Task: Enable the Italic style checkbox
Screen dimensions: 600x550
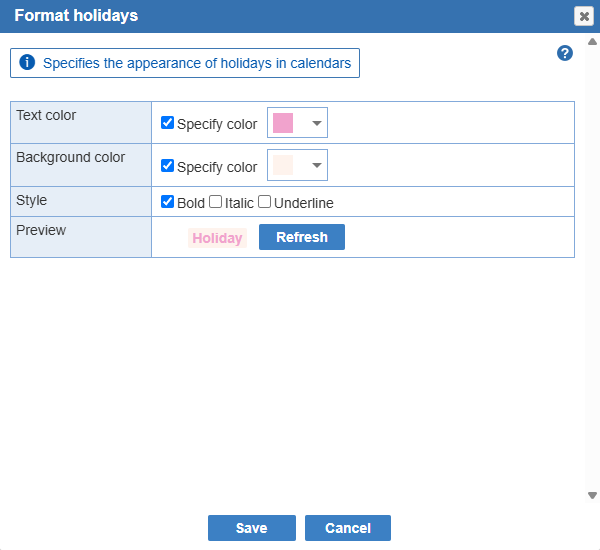Action: (215, 201)
